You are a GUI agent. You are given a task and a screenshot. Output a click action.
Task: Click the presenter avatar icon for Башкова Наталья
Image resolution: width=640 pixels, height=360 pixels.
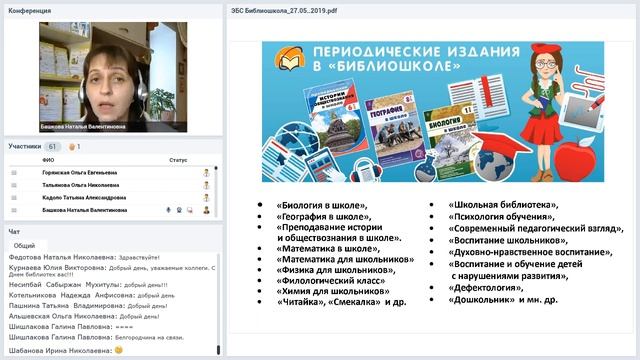point(207,210)
